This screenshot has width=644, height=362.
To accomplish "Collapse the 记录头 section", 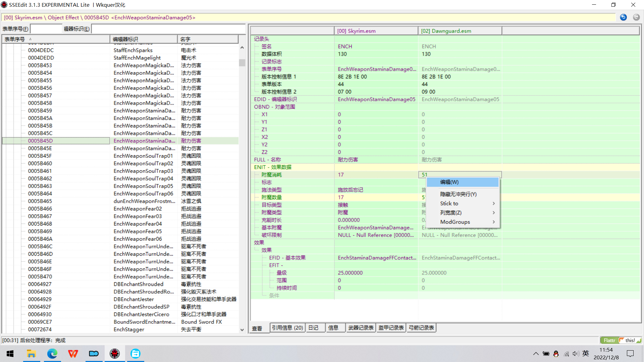I will tap(261, 39).
